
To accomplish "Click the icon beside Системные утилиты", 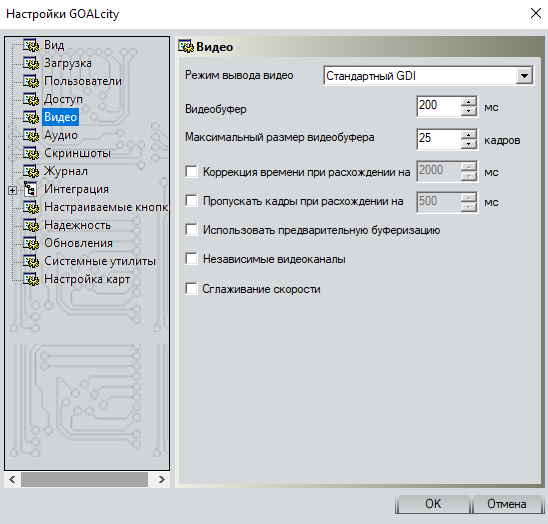I will [31, 261].
